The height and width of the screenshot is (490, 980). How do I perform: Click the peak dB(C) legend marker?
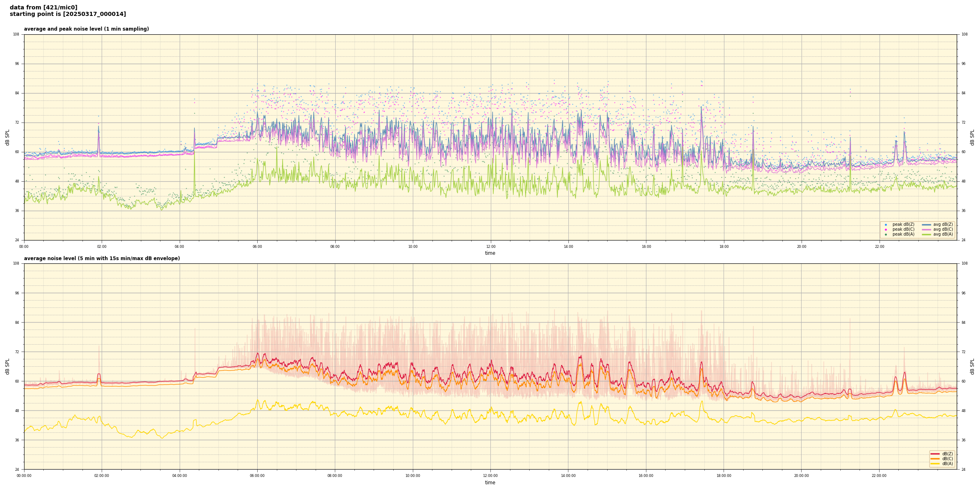point(886,229)
